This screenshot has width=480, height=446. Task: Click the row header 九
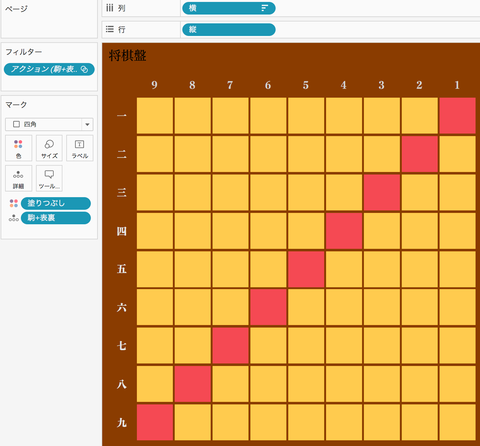coord(122,423)
